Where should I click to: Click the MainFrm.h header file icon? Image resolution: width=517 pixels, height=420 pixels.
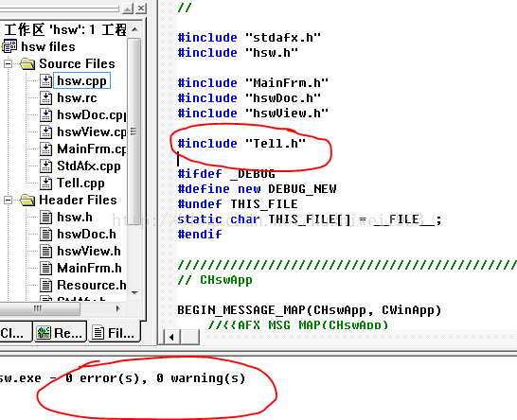click(45, 268)
